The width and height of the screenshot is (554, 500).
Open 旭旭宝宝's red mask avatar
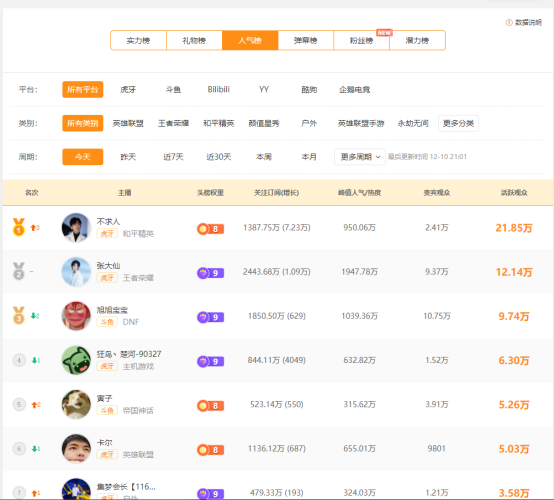click(x=76, y=316)
